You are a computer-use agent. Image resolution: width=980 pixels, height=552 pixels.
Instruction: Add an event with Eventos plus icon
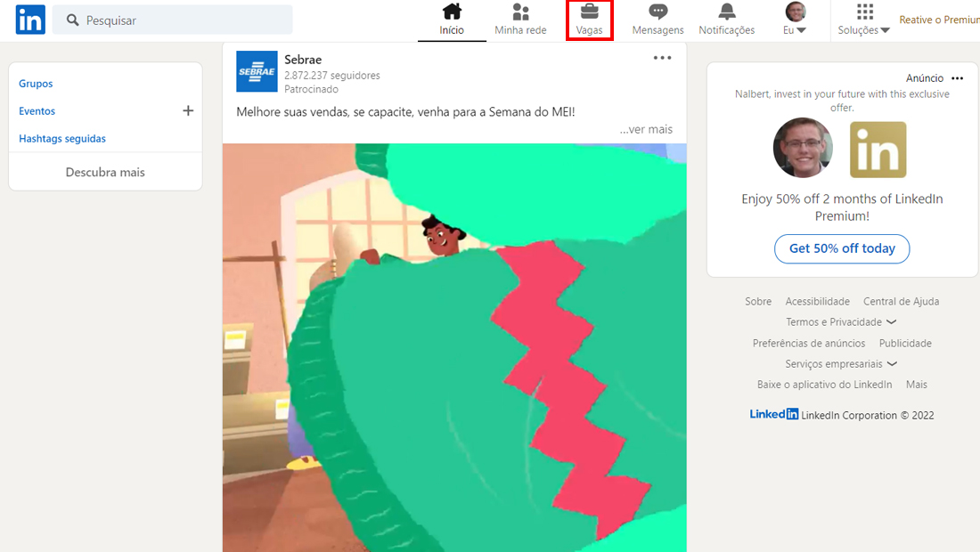(x=188, y=110)
